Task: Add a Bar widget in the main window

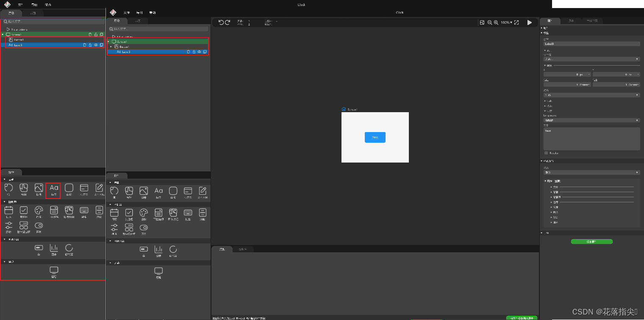Action: point(144,251)
